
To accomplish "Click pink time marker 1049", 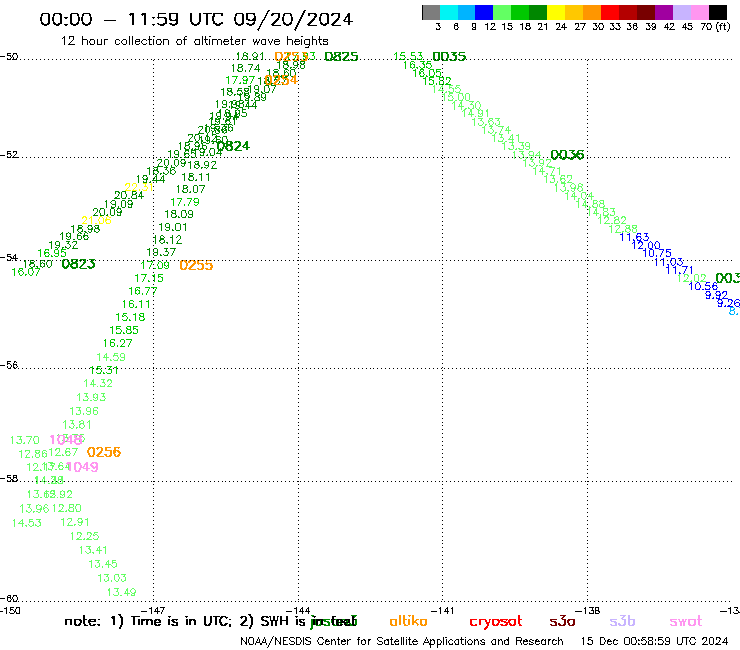I will click(x=83, y=467).
